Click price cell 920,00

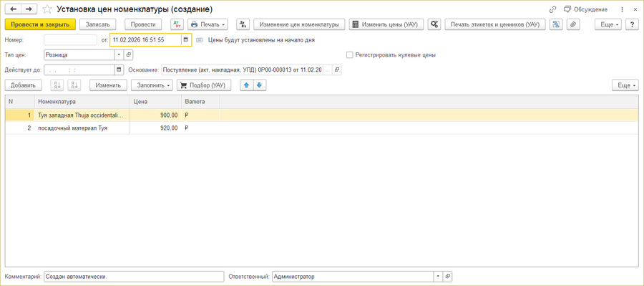point(156,128)
